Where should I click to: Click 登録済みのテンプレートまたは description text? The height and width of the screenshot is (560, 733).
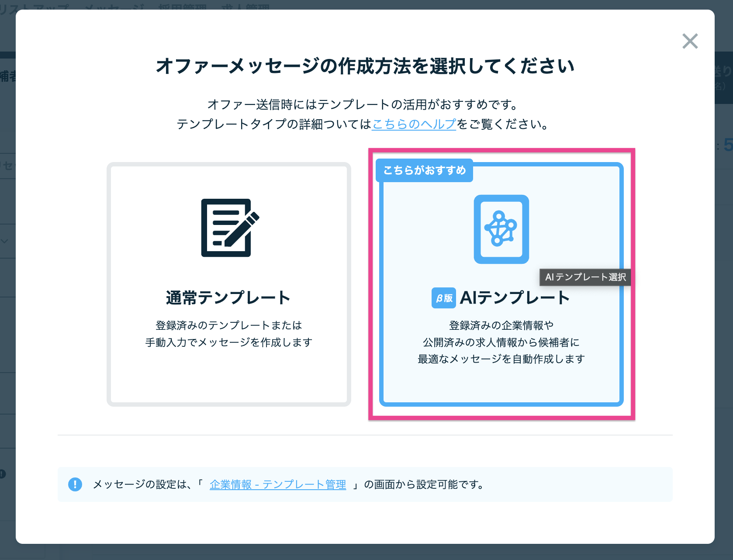click(x=228, y=325)
